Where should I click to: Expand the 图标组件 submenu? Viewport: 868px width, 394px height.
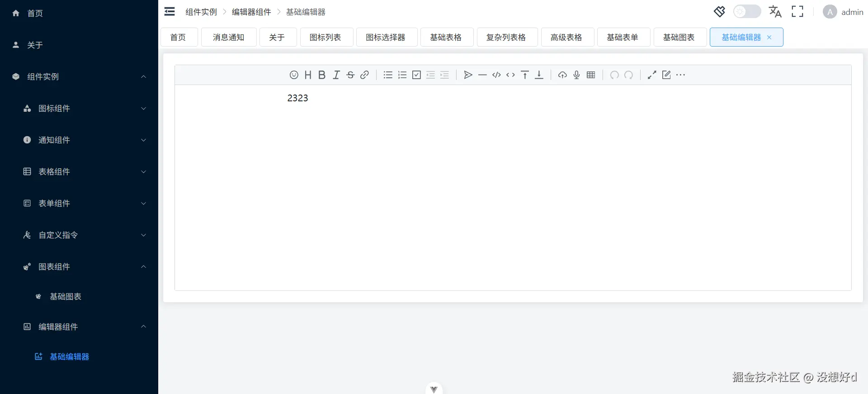(x=79, y=109)
